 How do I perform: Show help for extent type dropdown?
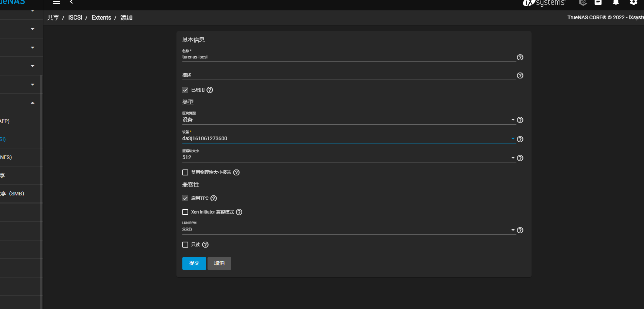(520, 120)
